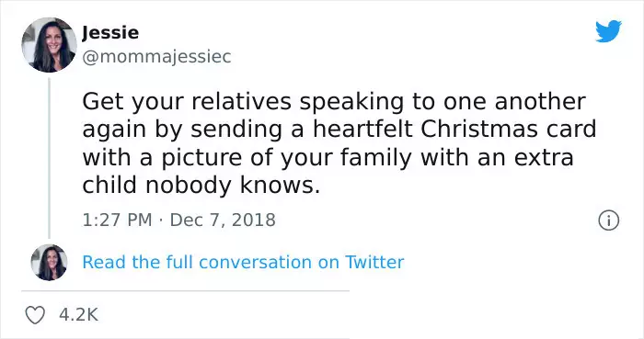The width and height of the screenshot is (644, 339).
Task: Click the Dec 7, 2018 date
Action: click(x=223, y=220)
